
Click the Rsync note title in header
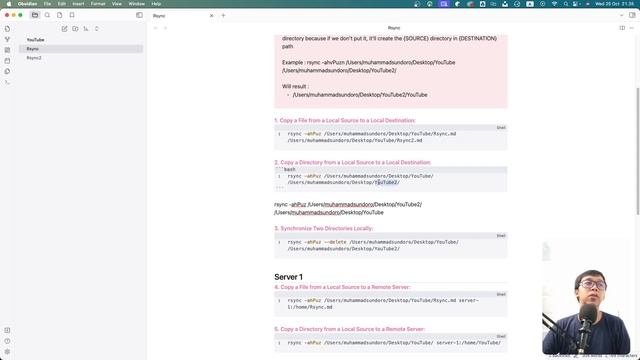pos(394,28)
